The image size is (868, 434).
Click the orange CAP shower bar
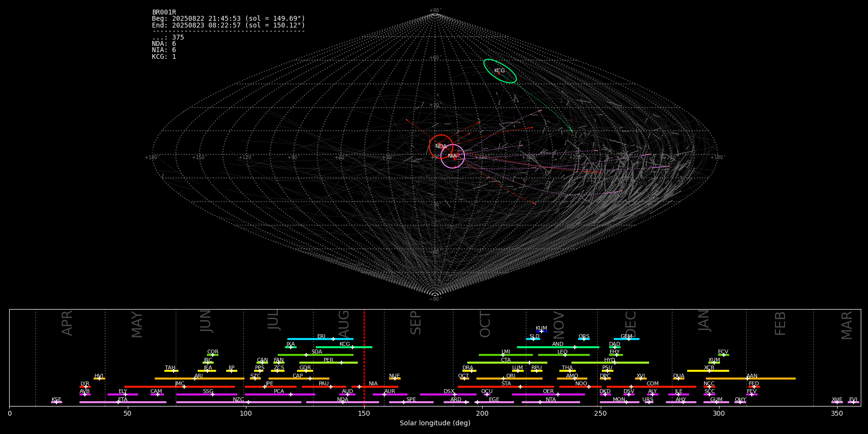[x=299, y=379]
